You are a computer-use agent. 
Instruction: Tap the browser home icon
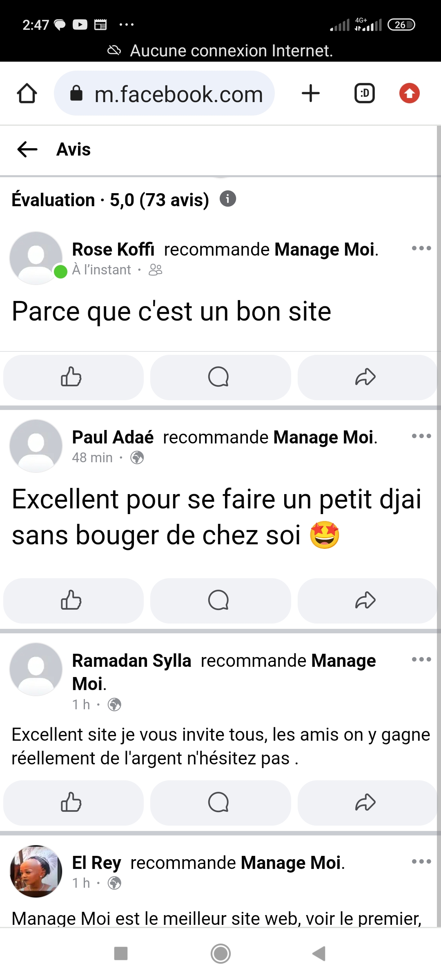pos(27,94)
